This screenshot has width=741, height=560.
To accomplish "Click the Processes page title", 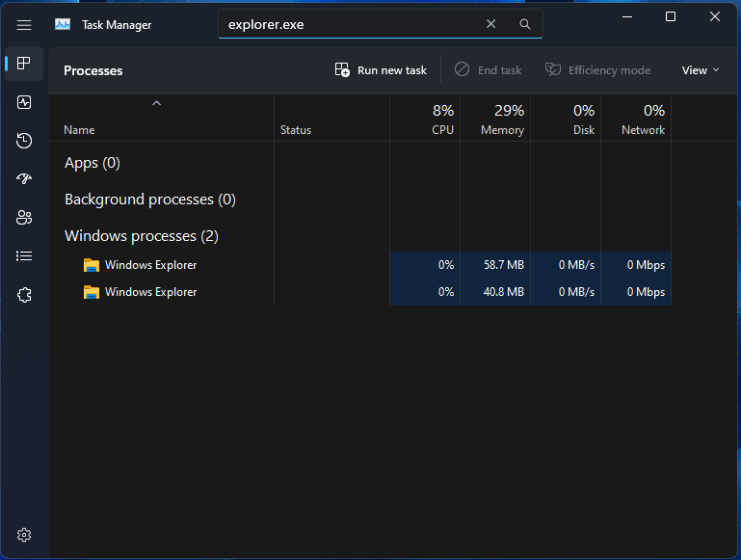I will click(x=93, y=70).
